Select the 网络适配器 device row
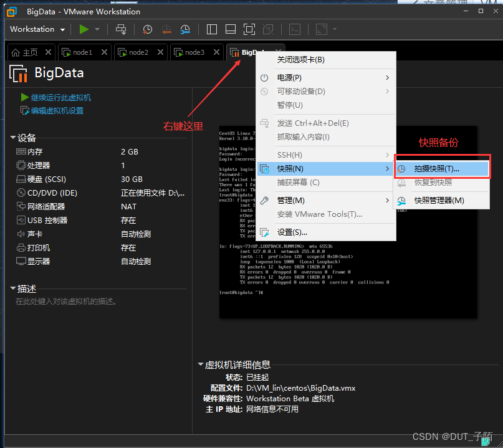Screen dimensions: 503x448 tap(100, 206)
